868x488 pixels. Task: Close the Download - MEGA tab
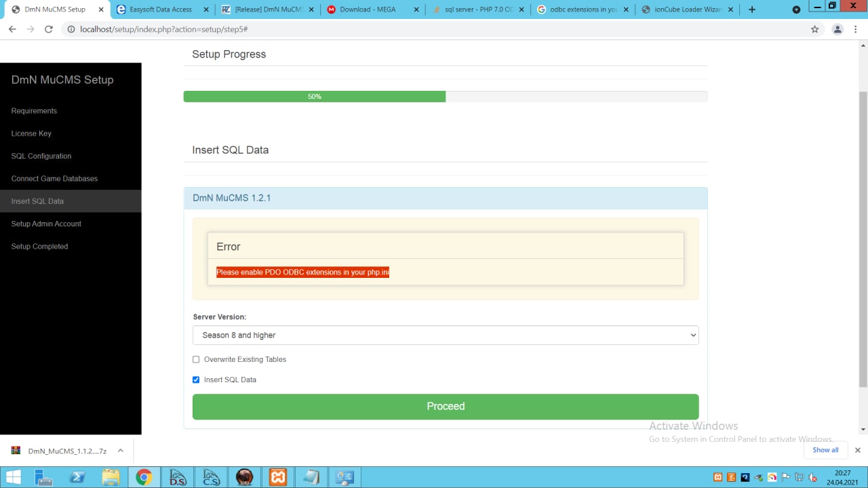416,9
